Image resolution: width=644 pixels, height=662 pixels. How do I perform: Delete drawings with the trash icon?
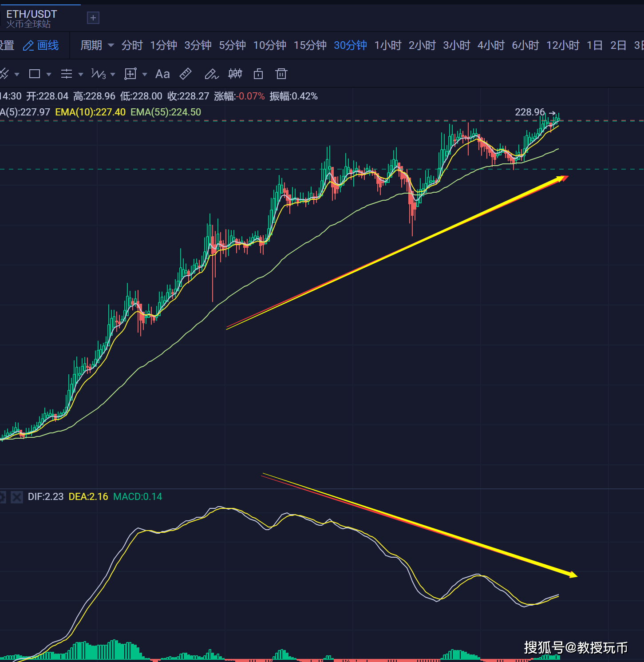point(281,74)
